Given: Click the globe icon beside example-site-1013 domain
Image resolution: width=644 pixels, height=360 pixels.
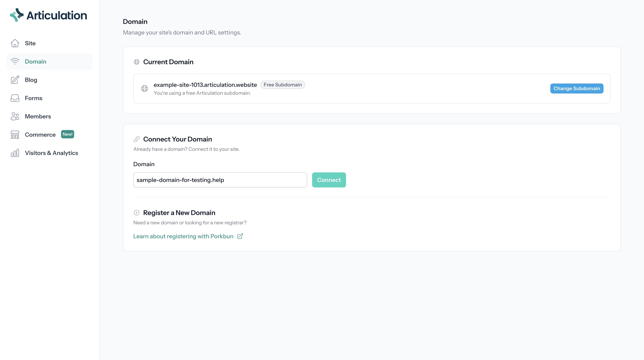Looking at the screenshot, I should 145,88.
